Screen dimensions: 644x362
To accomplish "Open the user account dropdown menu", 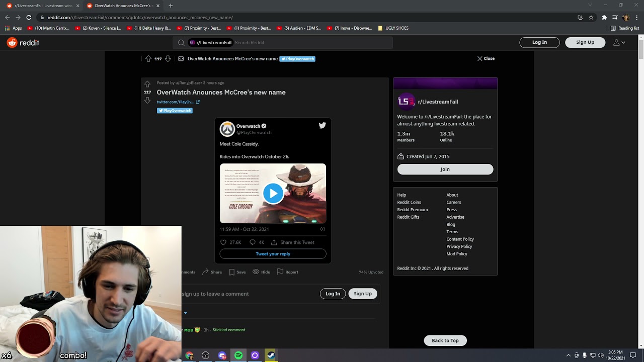I will tap(619, 43).
